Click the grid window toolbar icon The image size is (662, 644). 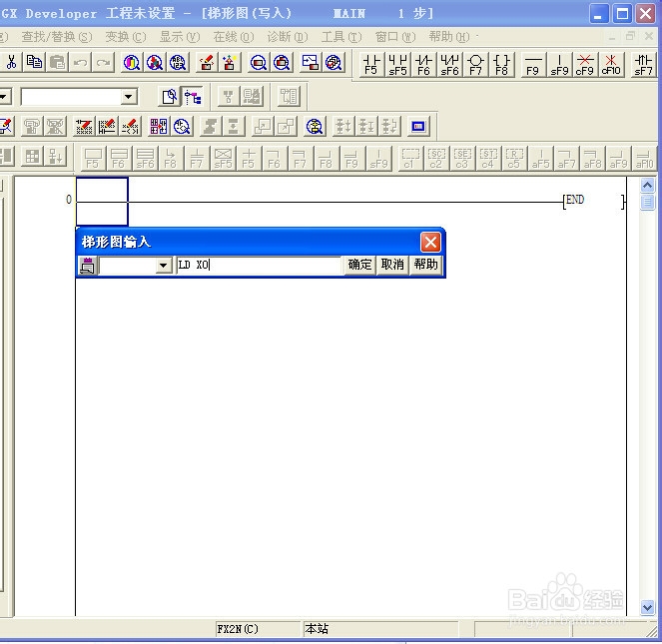pos(159,126)
